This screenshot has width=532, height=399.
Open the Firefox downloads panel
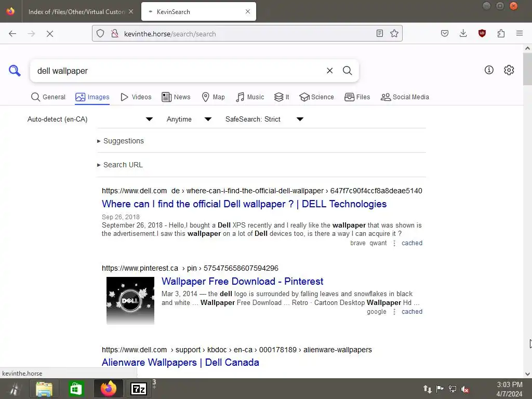point(463,33)
